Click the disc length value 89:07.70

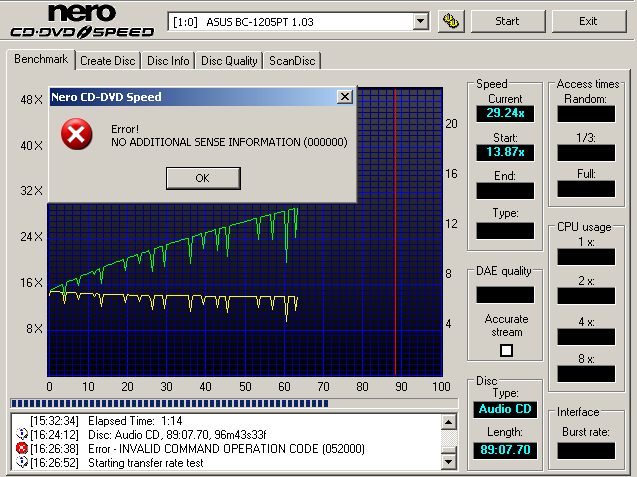pyautogui.click(x=505, y=450)
